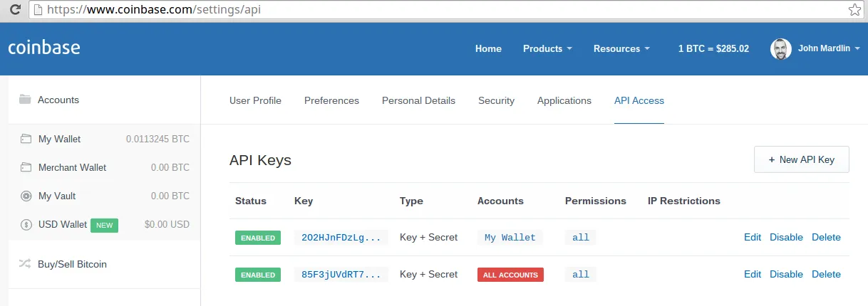The height and width of the screenshot is (306, 868).
Task: Delete the 85F3jUVdRT7 API key
Action: pyautogui.click(x=826, y=274)
